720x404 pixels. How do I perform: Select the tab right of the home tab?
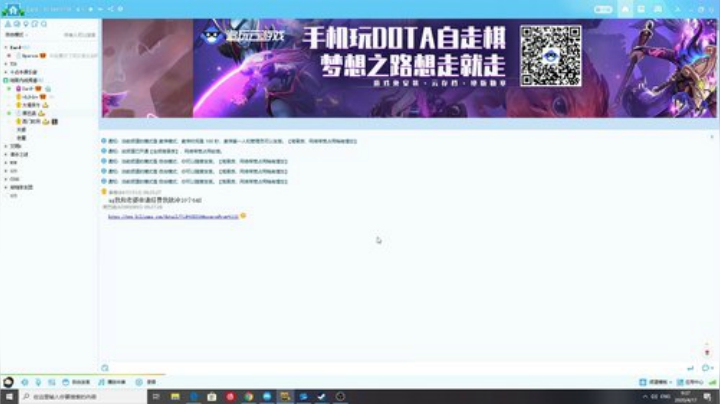(641, 9)
